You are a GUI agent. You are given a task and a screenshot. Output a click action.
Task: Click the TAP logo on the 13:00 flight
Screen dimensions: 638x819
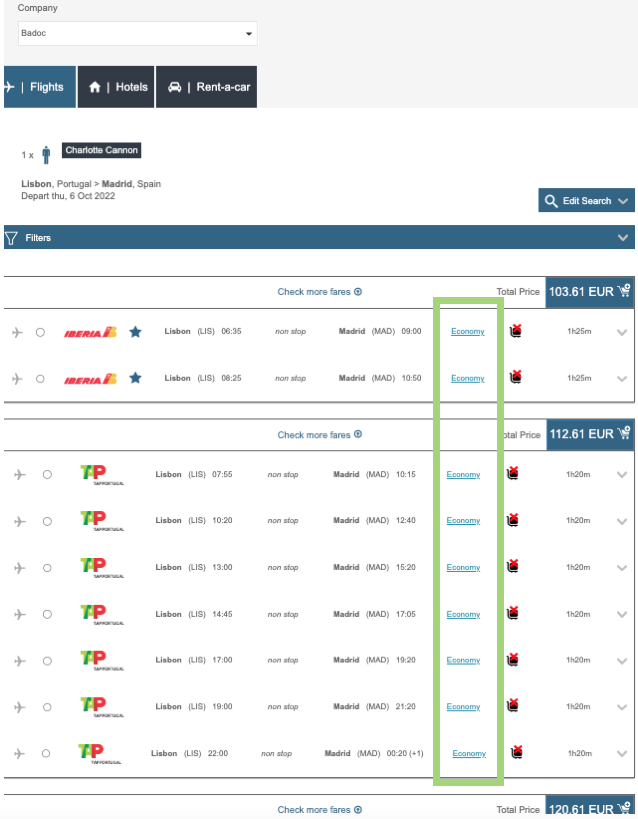tap(93, 567)
